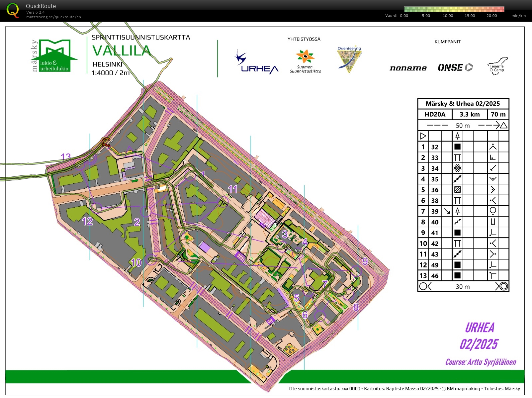Select the Märsky & Urhea 02/2025 title row
The height and width of the screenshot is (398, 532).
point(463,103)
